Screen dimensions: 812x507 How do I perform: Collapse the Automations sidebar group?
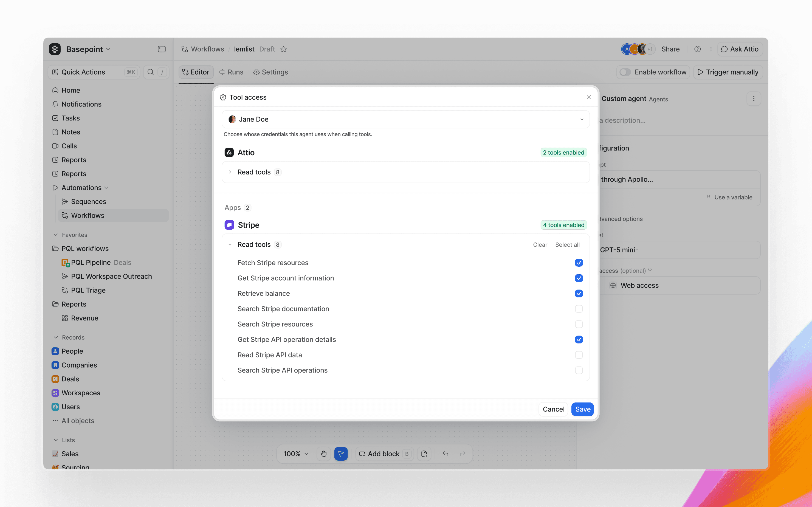(106, 188)
